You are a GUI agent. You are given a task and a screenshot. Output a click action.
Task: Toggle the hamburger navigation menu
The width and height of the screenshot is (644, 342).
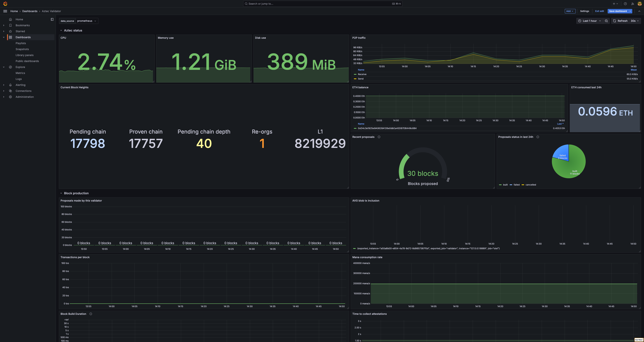[x=5, y=11]
